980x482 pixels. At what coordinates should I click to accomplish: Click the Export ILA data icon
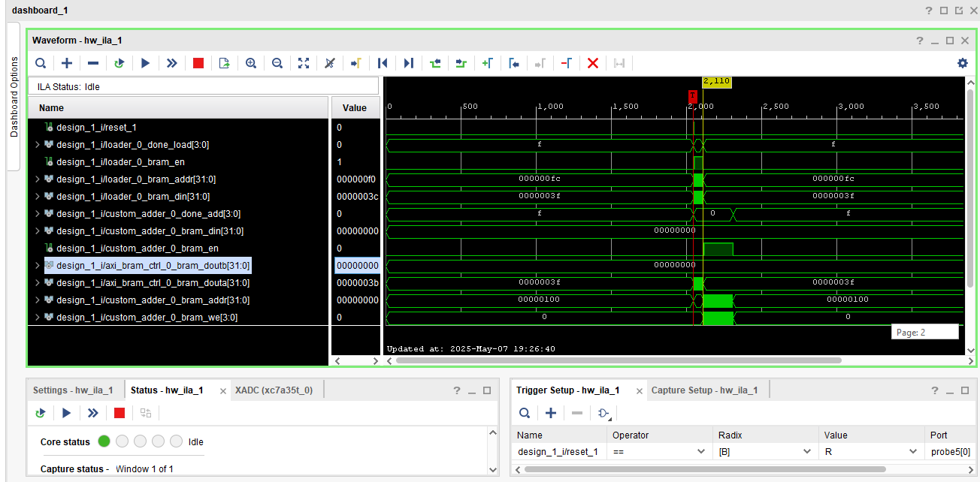coord(224,63)
